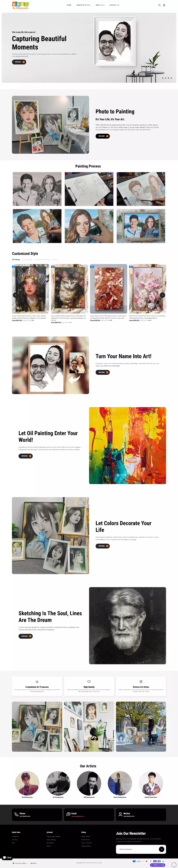
Task: Click the back-to-top arrow icon
Action: 174,865
